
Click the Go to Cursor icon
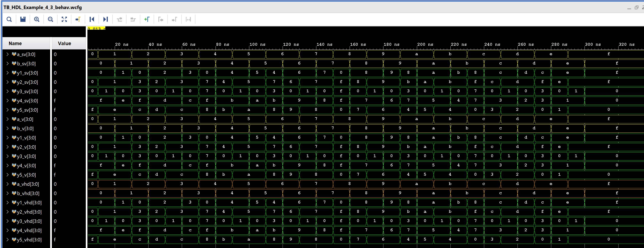[x=78, y=19]
